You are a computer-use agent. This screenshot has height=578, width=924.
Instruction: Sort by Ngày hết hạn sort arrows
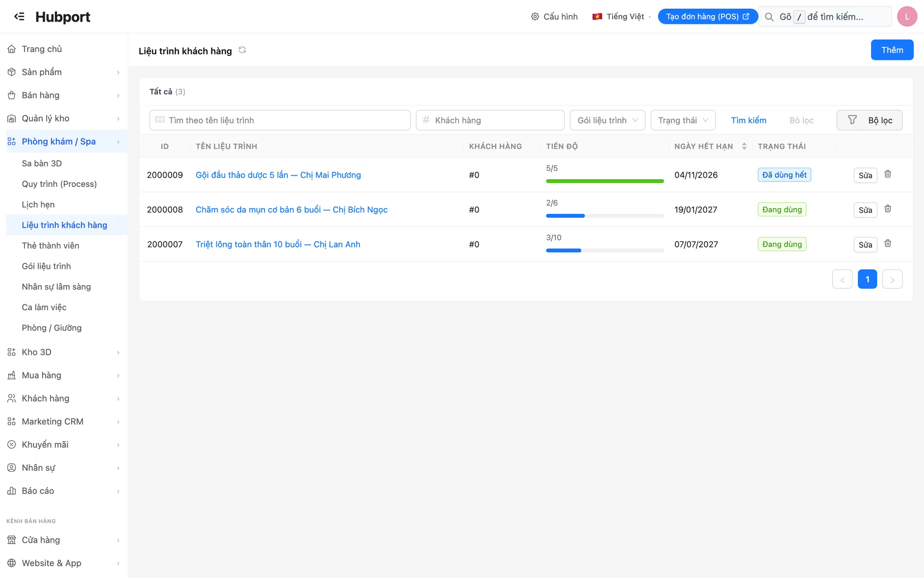[744, 146]
